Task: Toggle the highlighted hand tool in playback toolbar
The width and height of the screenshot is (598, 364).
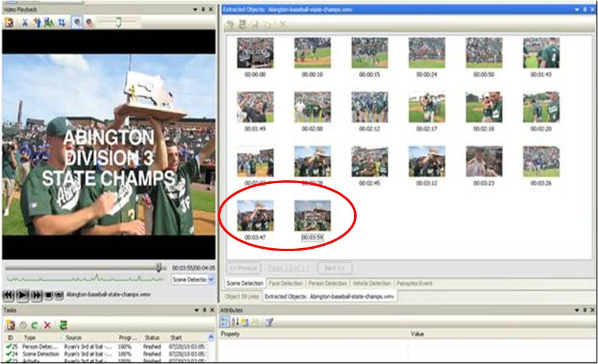Action: (78, 22)
